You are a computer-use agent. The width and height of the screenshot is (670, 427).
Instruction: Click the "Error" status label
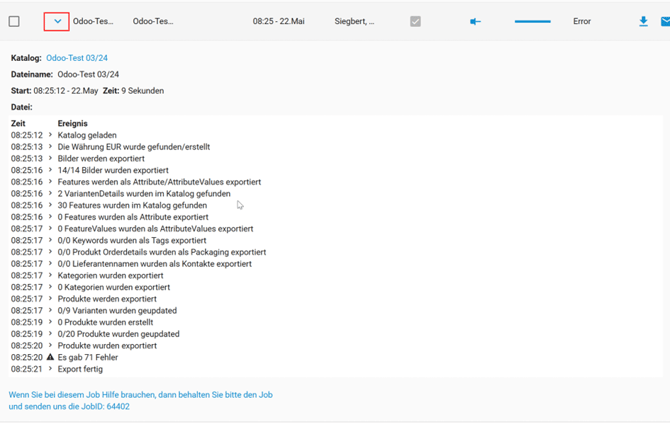pos(582,21)
